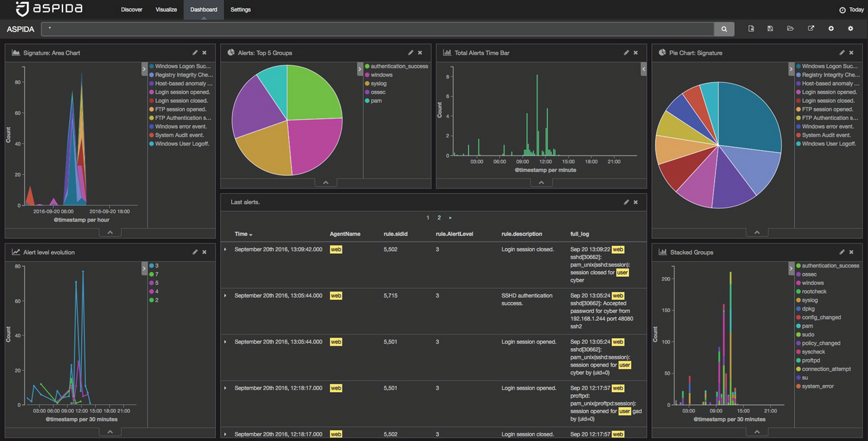Expand bottom chevron of Stacked Groups
This screenshot has width=868, height=441.
[757, 432]
